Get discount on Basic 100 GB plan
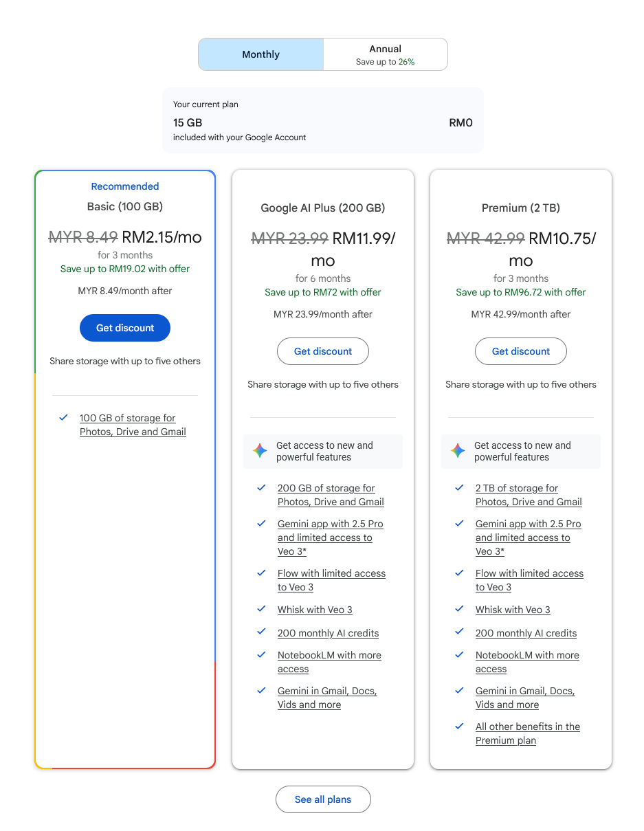 125,328
